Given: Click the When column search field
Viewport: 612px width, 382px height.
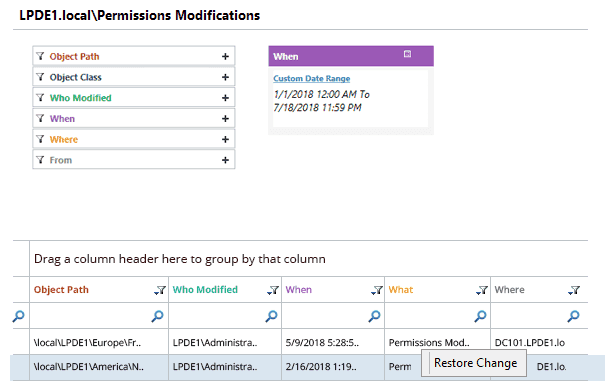Looking at the screenshot, I should [x=325, y=316].
